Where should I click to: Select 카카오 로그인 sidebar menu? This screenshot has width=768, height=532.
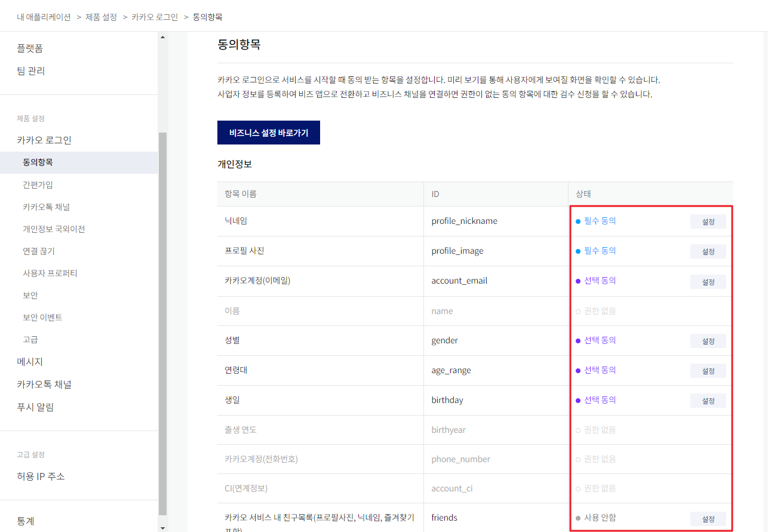click(44, 140)
